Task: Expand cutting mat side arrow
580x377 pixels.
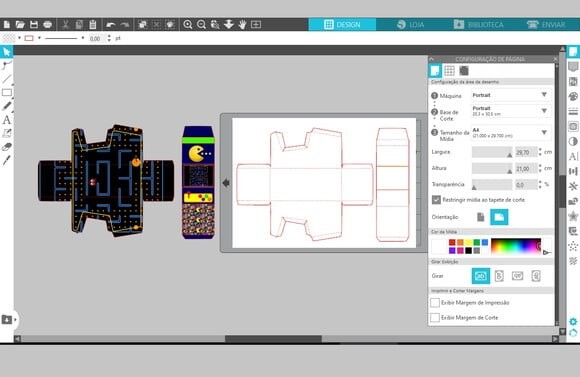Action: coord(226,183)
